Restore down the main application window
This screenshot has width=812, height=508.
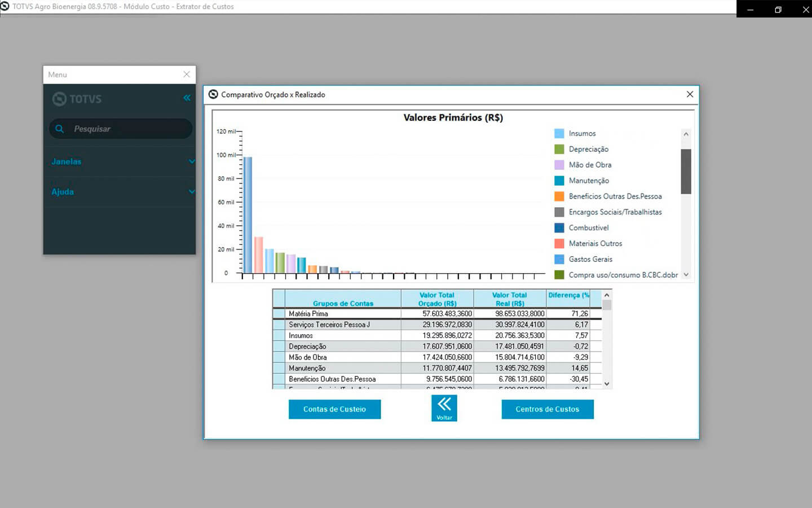click(778, 9)
